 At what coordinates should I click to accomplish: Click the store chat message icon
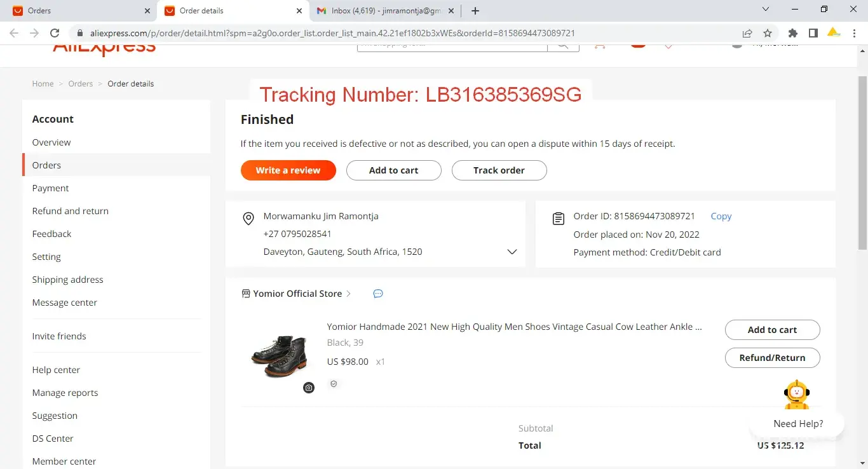[378, 294]
